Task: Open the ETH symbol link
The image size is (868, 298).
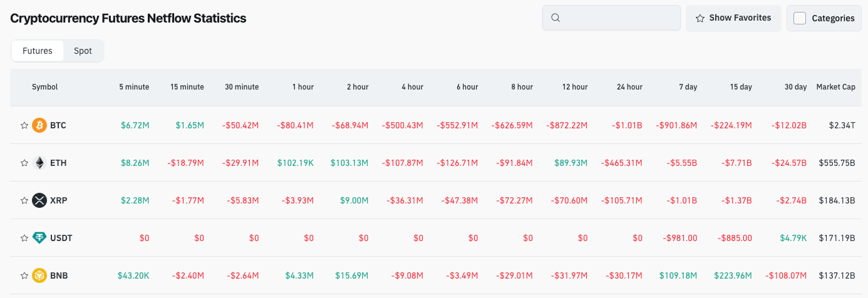Action: 58,163
